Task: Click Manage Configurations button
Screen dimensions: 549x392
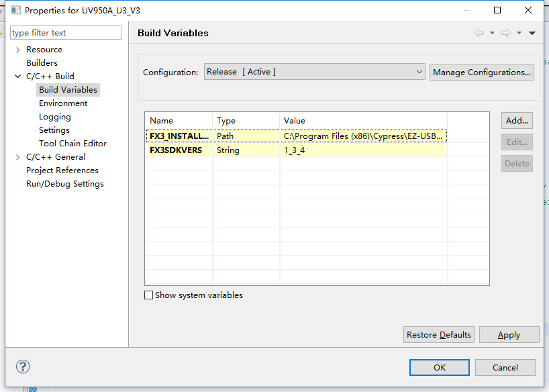Action: [x=482, y=72]
